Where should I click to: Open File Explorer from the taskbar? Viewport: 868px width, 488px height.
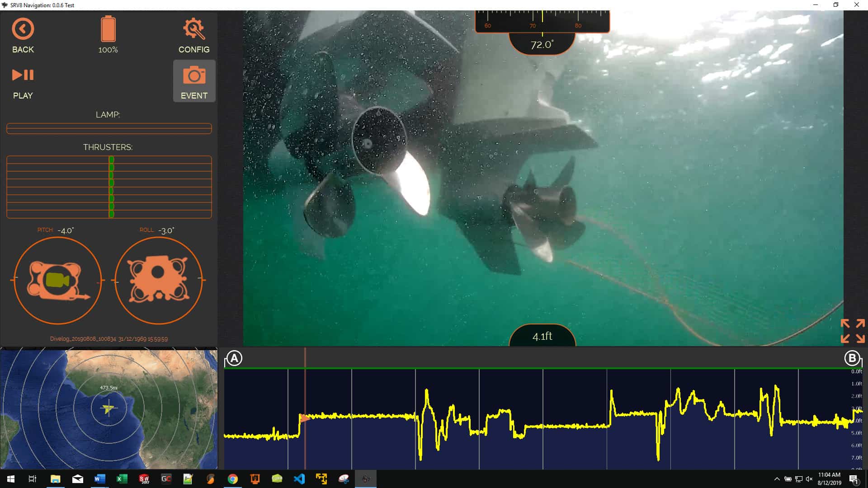click(55, 479)
